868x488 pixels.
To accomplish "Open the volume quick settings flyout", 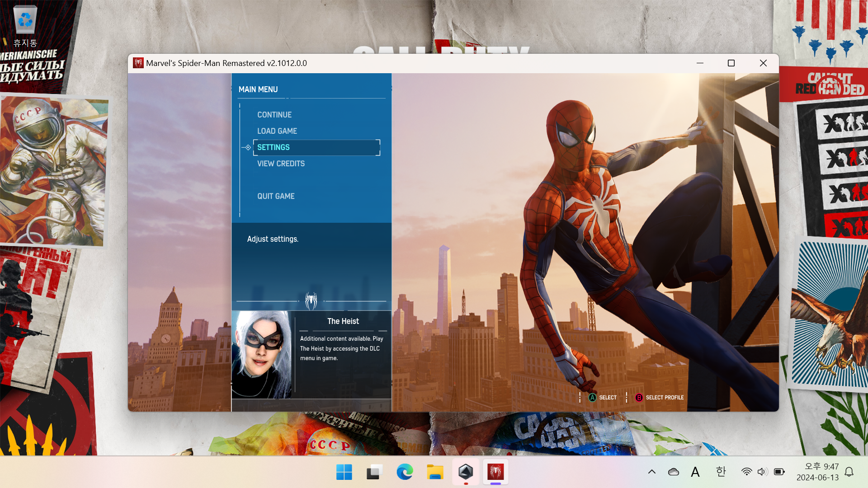I will [762, 472].
